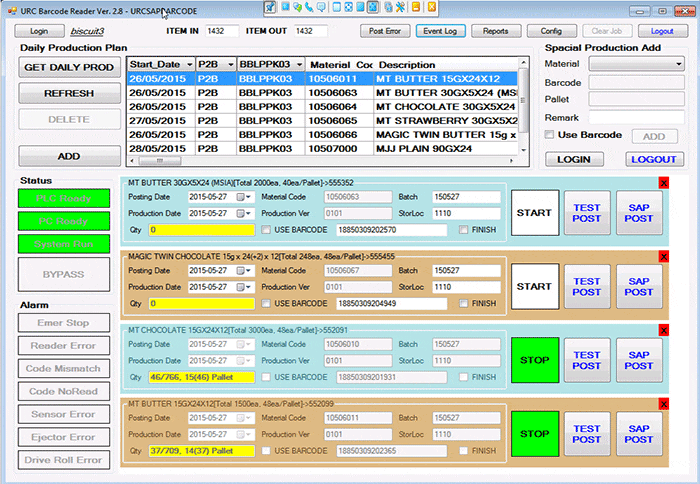Click the BYPASS status button
The image size is (700, 484).
click(64, 274)
